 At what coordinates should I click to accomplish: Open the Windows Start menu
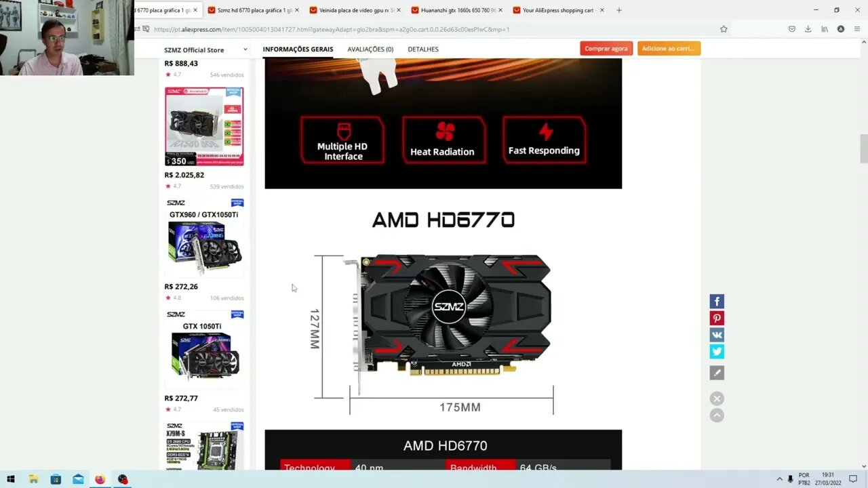[11, 479]
